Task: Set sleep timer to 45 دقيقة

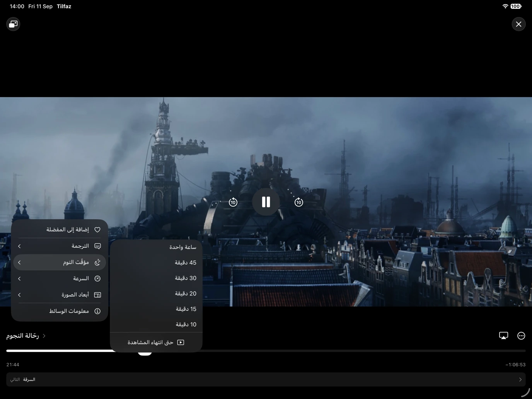Action: pos(156,263)
